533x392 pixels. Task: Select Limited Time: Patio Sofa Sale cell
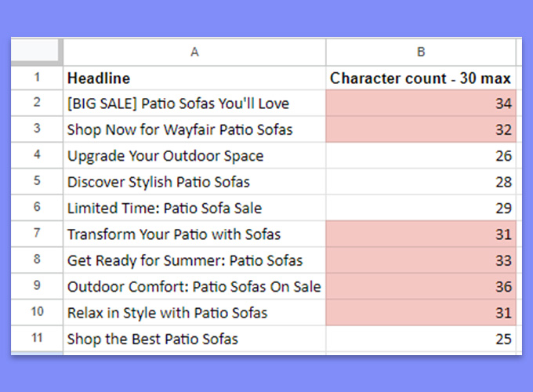click(x=194, y=208)
